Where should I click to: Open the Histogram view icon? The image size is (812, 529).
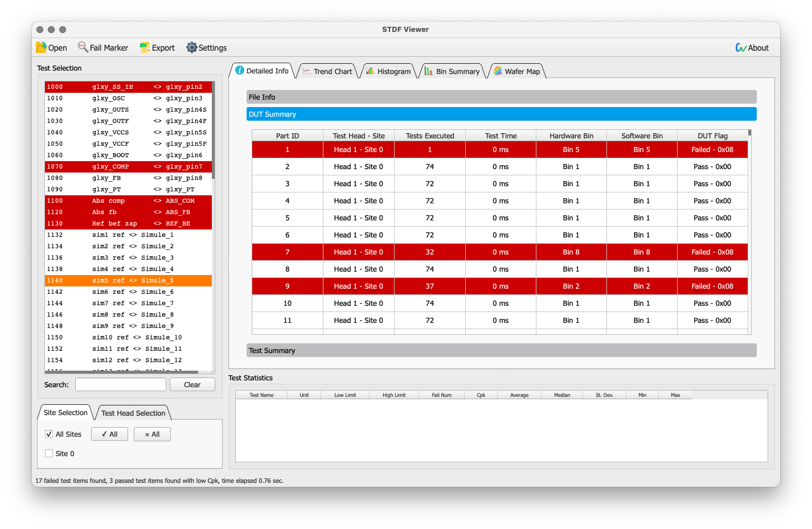[370, 71]
